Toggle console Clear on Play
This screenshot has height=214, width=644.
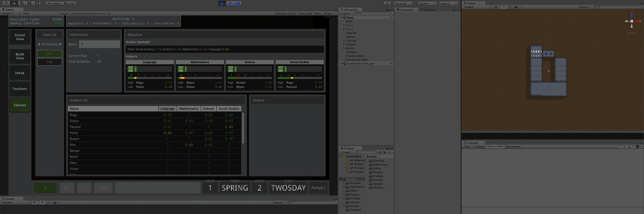click(x=495, y=146)
